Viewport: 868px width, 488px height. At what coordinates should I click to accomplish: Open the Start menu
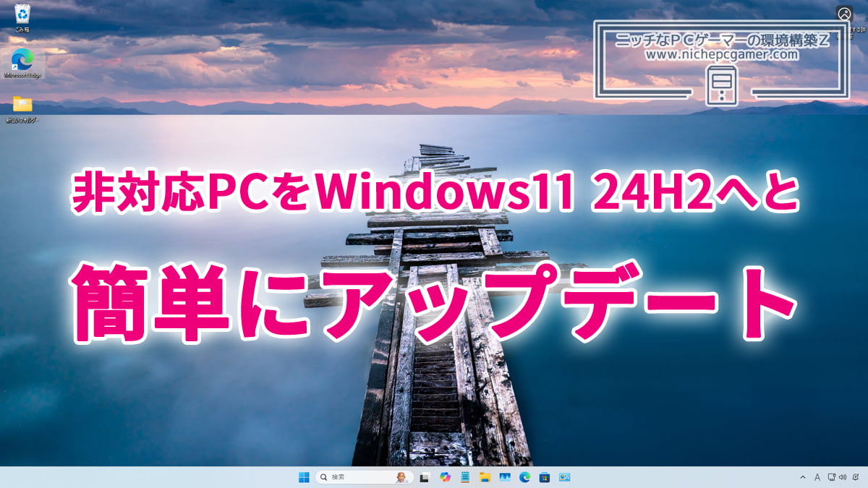tap(304, 477)
